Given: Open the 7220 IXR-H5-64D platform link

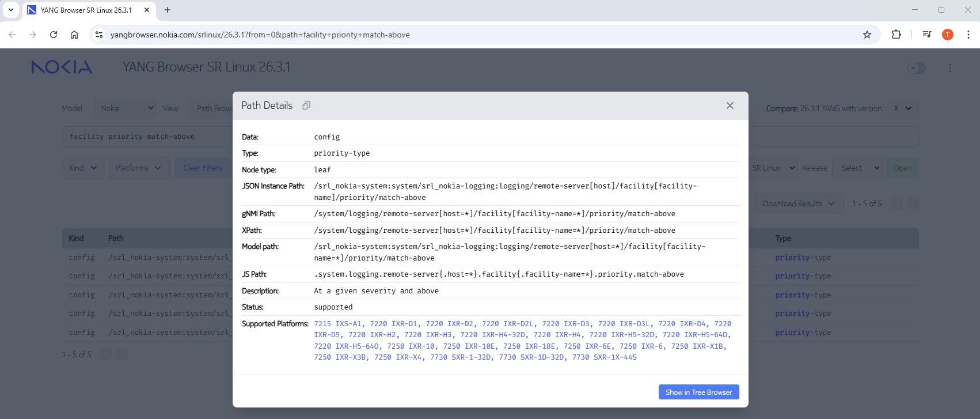Looking at the screenshot, I should 695,335.
